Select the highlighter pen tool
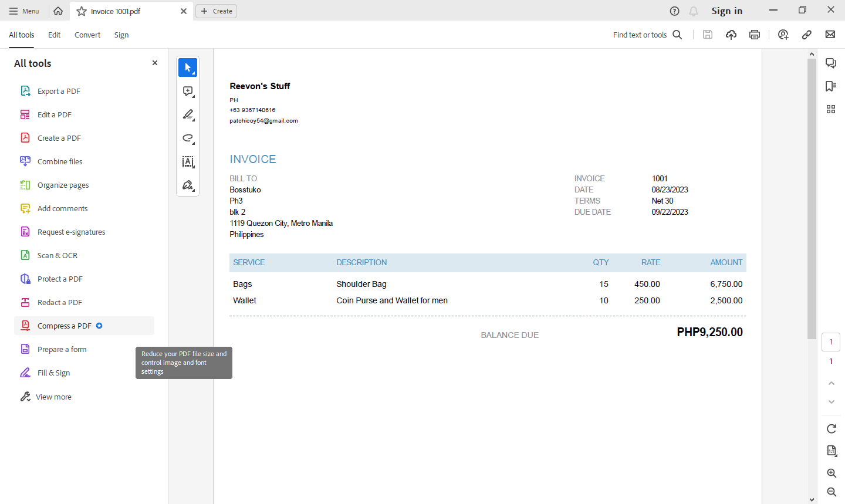 click(188, 115)
